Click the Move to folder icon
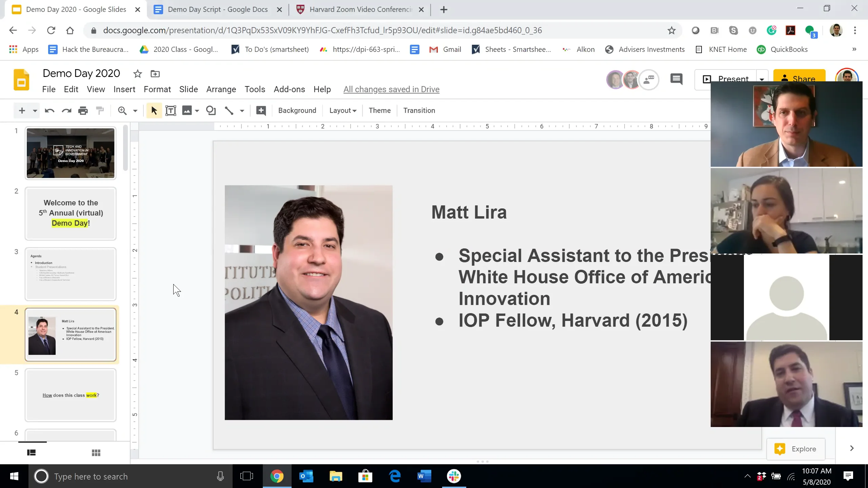This screenshot has width=868, height=488. click(155, 74)
